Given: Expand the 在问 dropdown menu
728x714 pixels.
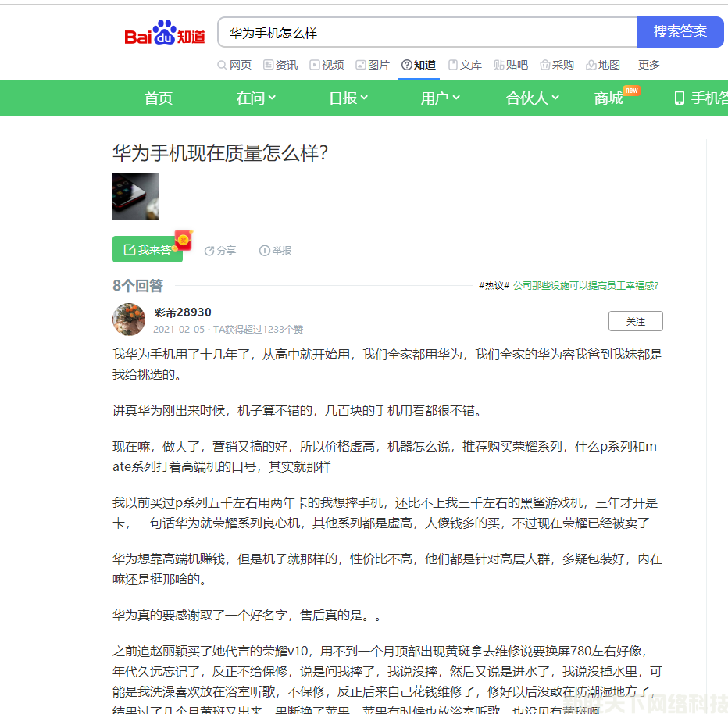Looking at the screenshot, I should pyautogui.click(x=255, y=98).
